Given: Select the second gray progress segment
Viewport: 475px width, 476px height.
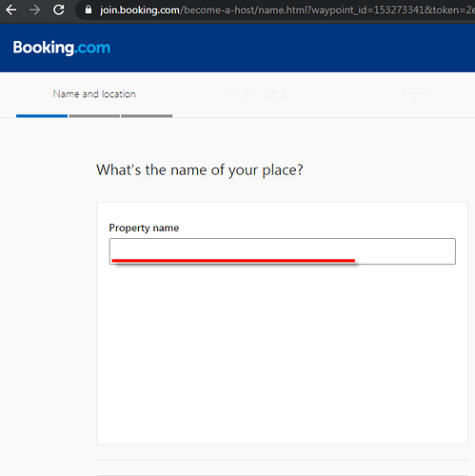Looking at the screenshot, I should (x=94, y=116).
